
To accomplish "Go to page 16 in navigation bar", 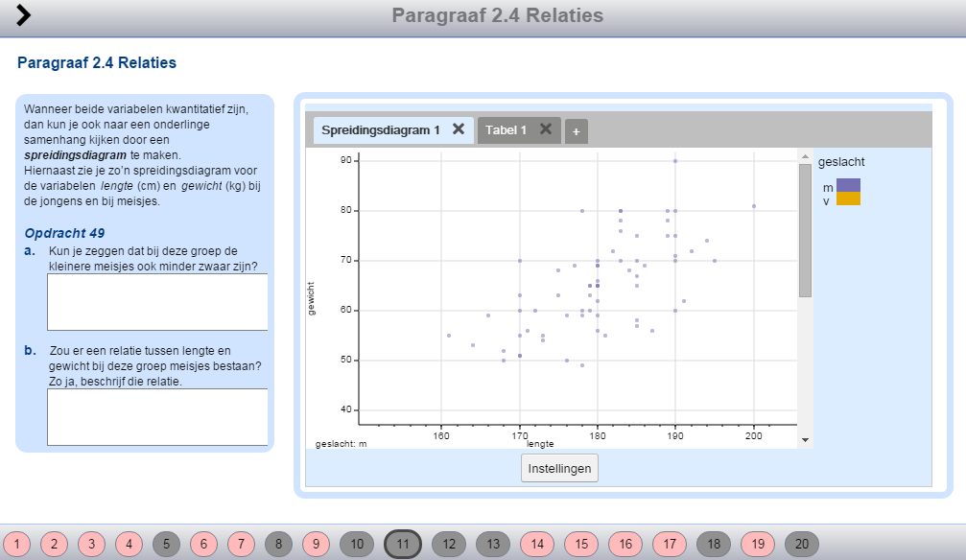I will (625, 545).
